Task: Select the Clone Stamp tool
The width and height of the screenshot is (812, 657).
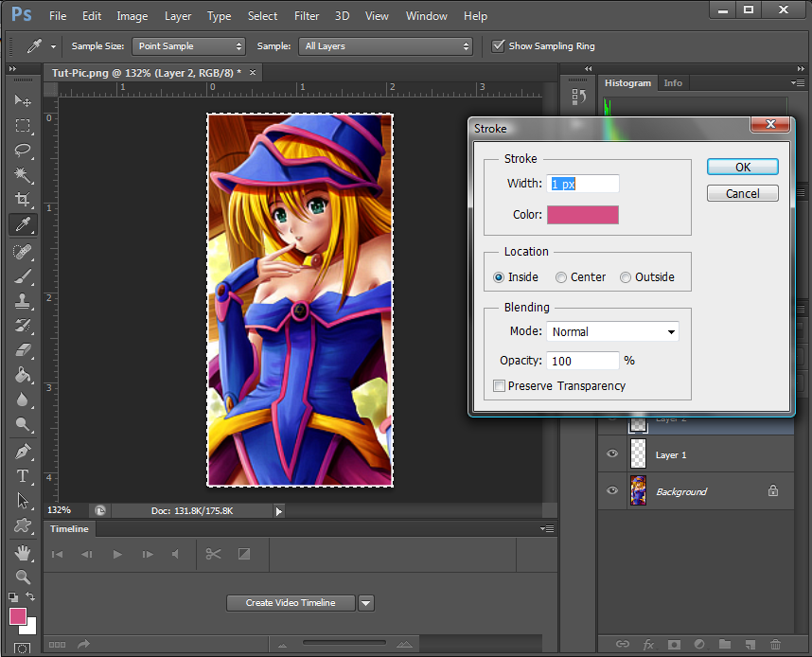Action: (23, 301)
